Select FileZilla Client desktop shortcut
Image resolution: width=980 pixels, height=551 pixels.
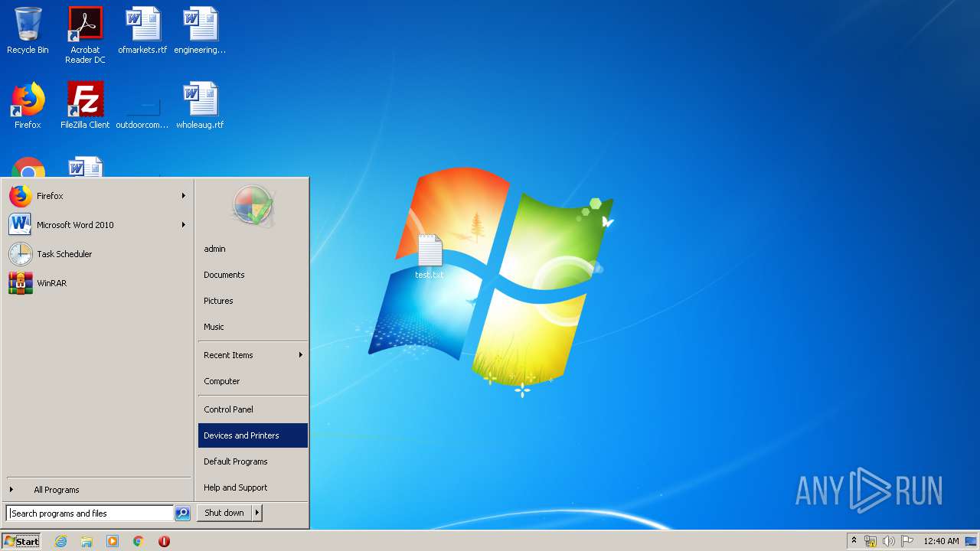(85, 106)
